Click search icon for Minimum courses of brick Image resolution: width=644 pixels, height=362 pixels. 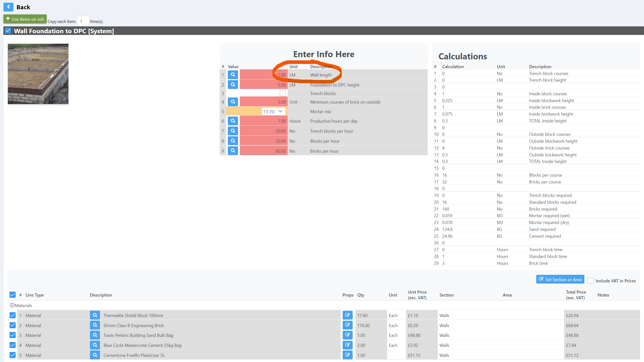coord(233,102)
